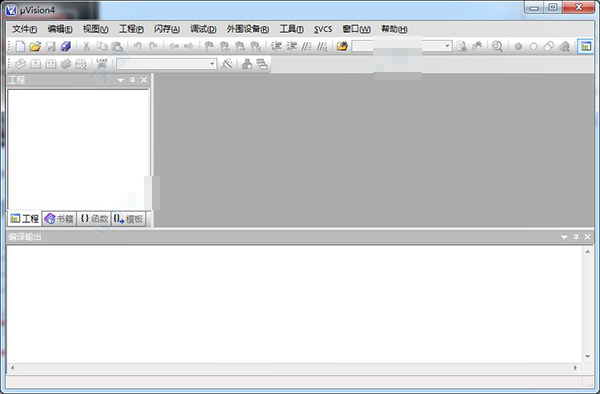600x394 pixels.
Task: Click the Find document search icon
Action: (x=462, y=46)
